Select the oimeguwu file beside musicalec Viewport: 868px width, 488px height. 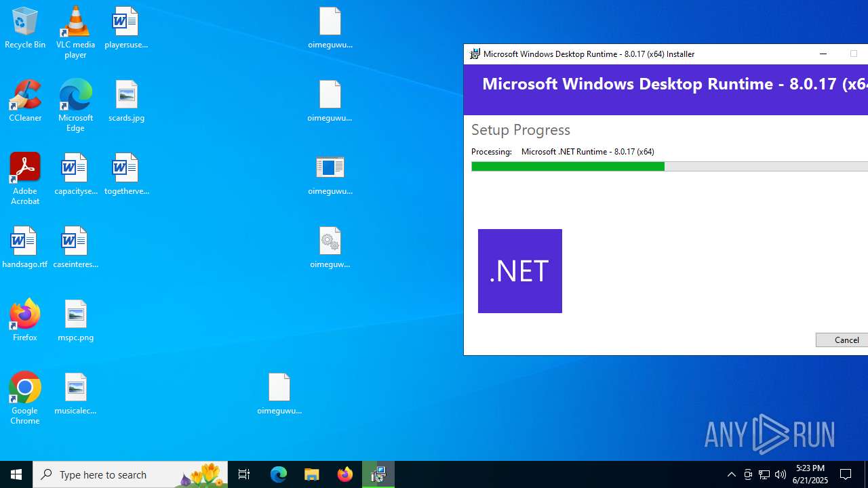click(279, 394)
